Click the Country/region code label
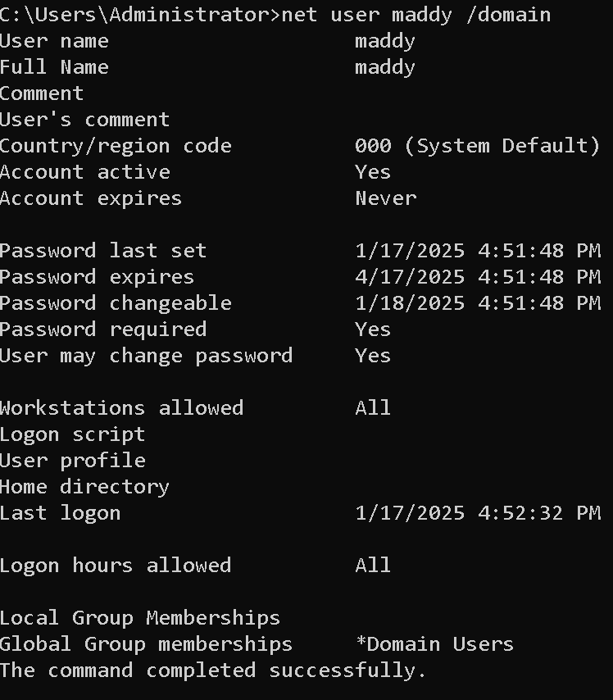Screen dimensions: 613x700 point(116,147)
